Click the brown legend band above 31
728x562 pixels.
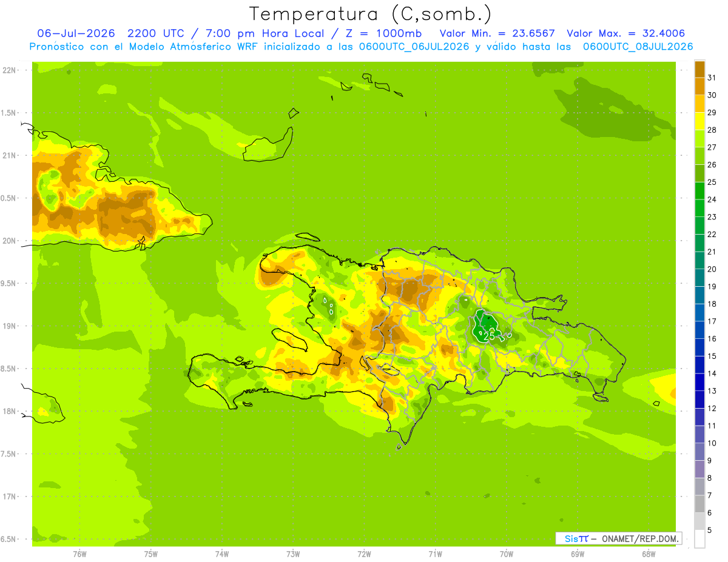699,69
